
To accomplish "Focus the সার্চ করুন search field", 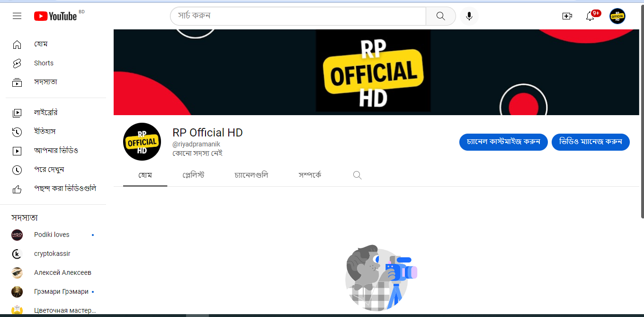I will [298, 16].
